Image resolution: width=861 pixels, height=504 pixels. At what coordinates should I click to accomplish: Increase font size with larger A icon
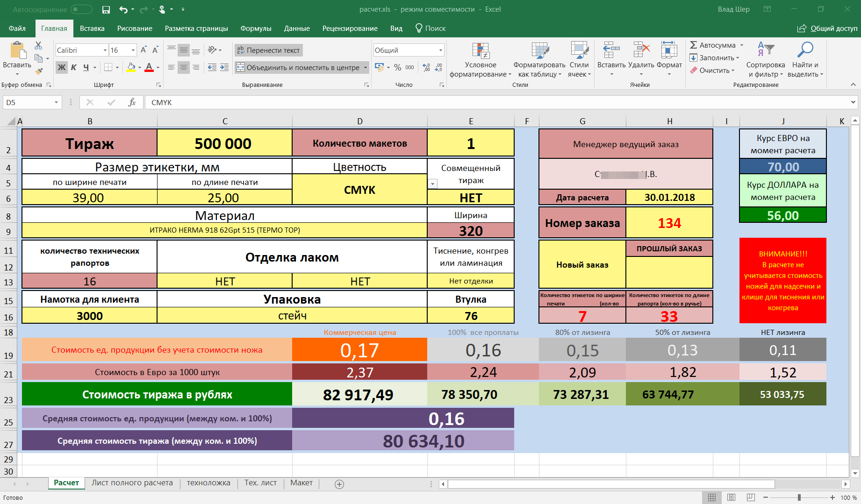coord(143,50)
